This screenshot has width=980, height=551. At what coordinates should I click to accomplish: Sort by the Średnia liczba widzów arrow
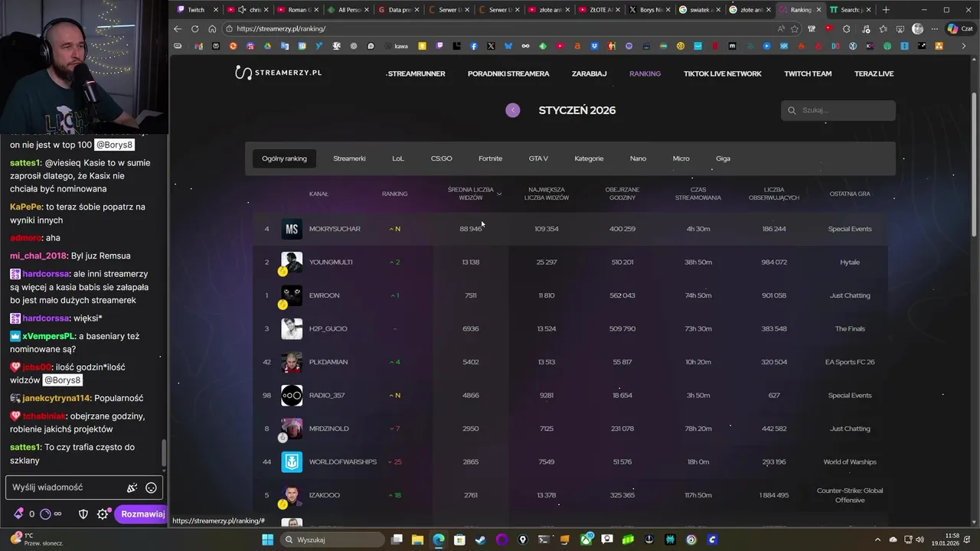click(500, 194)
